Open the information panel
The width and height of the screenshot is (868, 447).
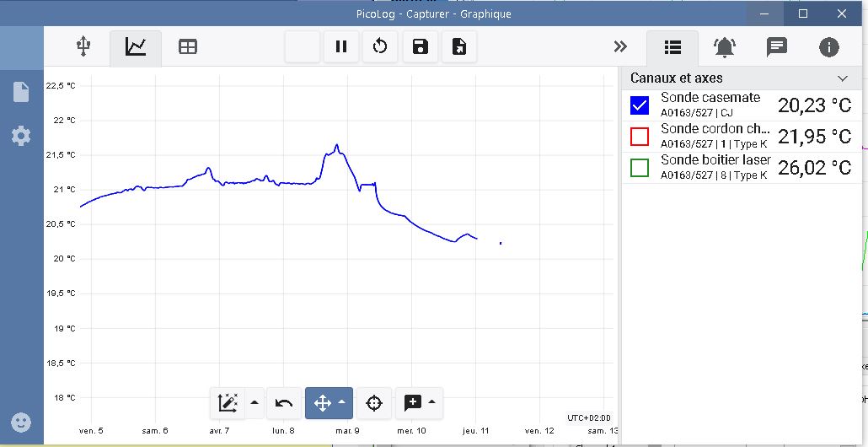pyautogui.click(x=828, y=47)
